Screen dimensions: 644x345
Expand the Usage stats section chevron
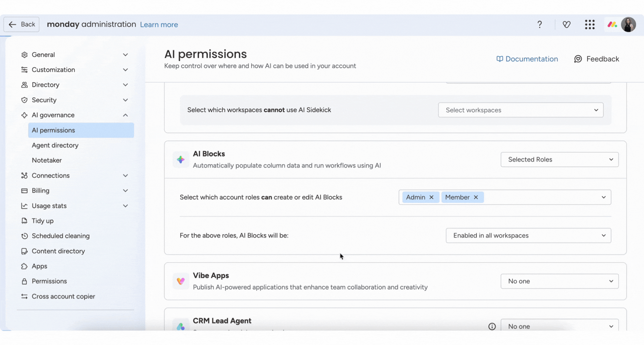point(125,206)
